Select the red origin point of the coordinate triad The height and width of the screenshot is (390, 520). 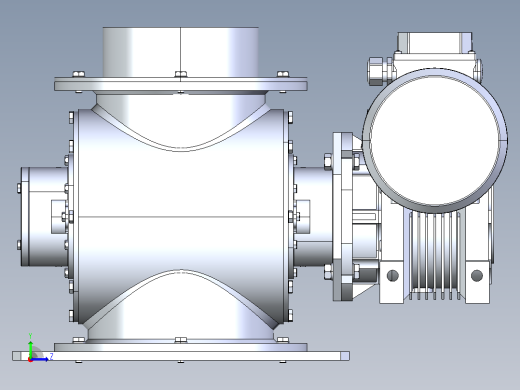30,360
